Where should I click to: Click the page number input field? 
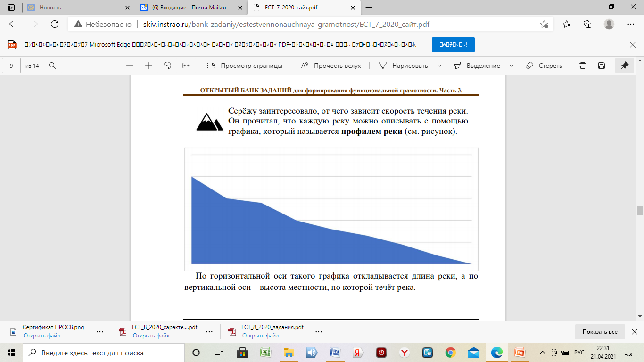(11, 66)
